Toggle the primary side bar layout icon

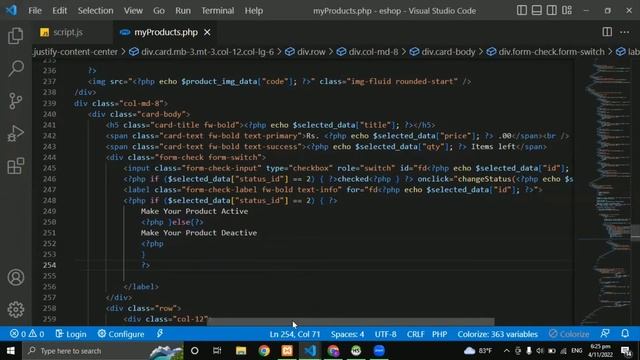[x=522, y=10]
